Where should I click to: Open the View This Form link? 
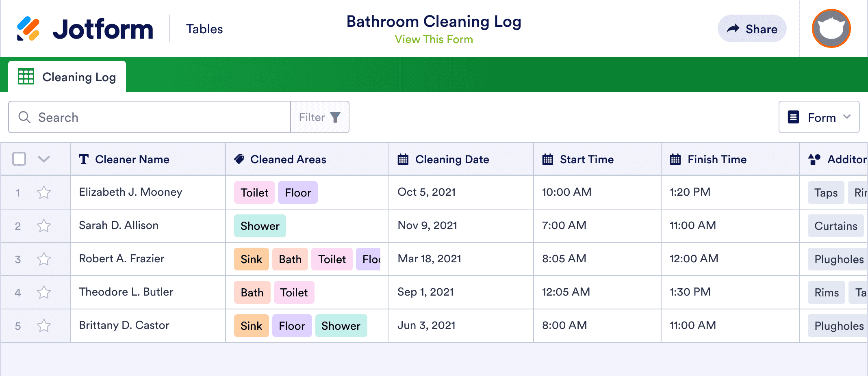[x=433, y=39]
